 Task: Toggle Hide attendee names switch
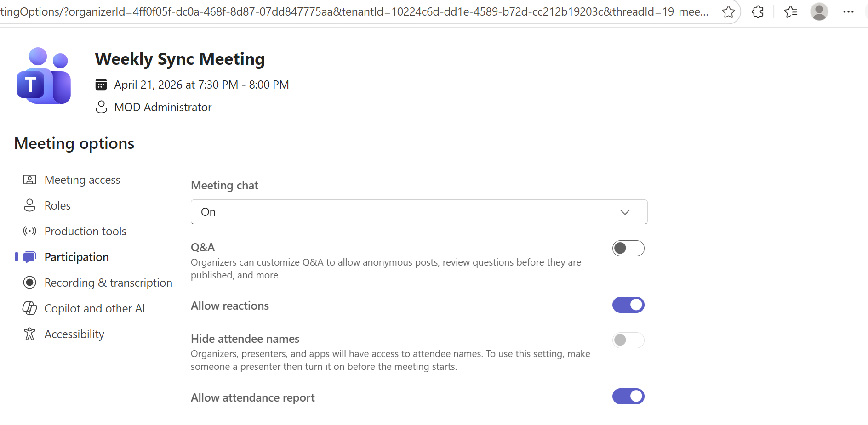[628, 340]
